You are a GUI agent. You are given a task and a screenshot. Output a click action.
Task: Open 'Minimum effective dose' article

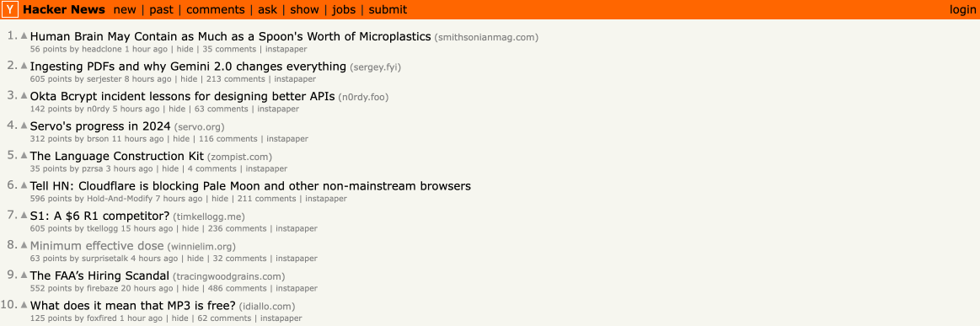(x=97, y=246)
